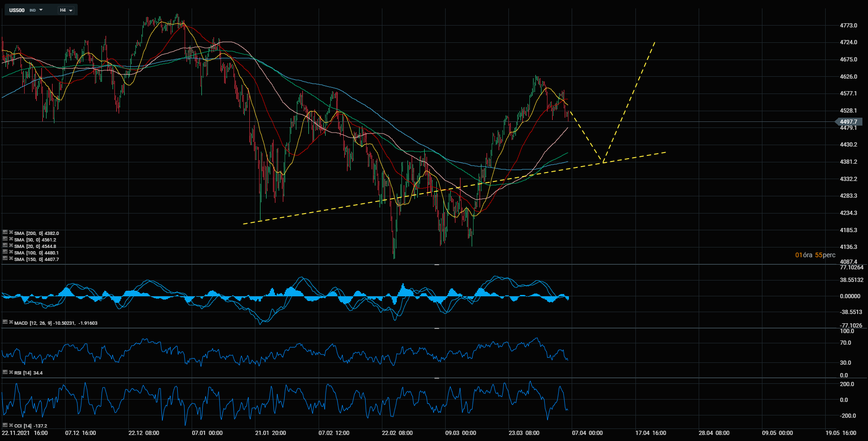The height and width of the screenshot is (441, 868).
Task: Open the H4 timeframe dropdown
Action: pyautogui.click(x=66, y=10)
